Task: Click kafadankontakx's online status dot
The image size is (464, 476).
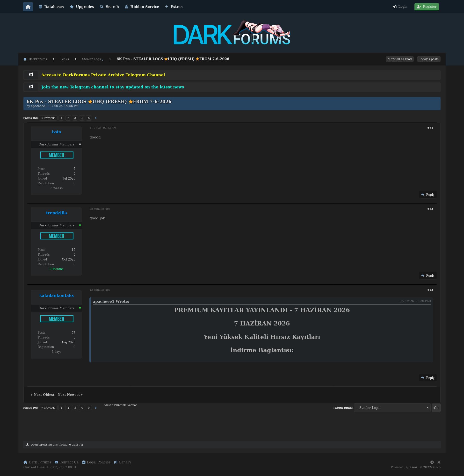Action: coord(80,308)
